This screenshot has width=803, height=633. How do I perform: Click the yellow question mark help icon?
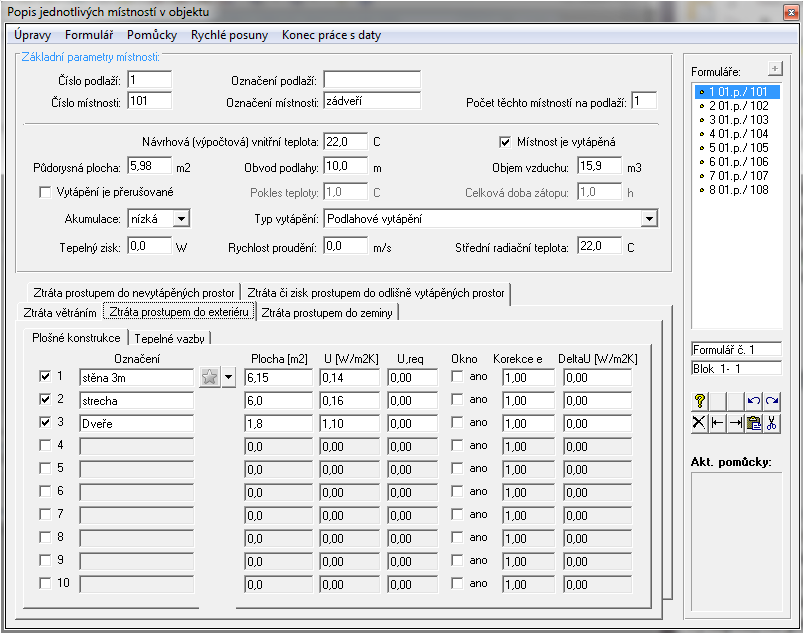pyautogui.click(x=700, y=401)
